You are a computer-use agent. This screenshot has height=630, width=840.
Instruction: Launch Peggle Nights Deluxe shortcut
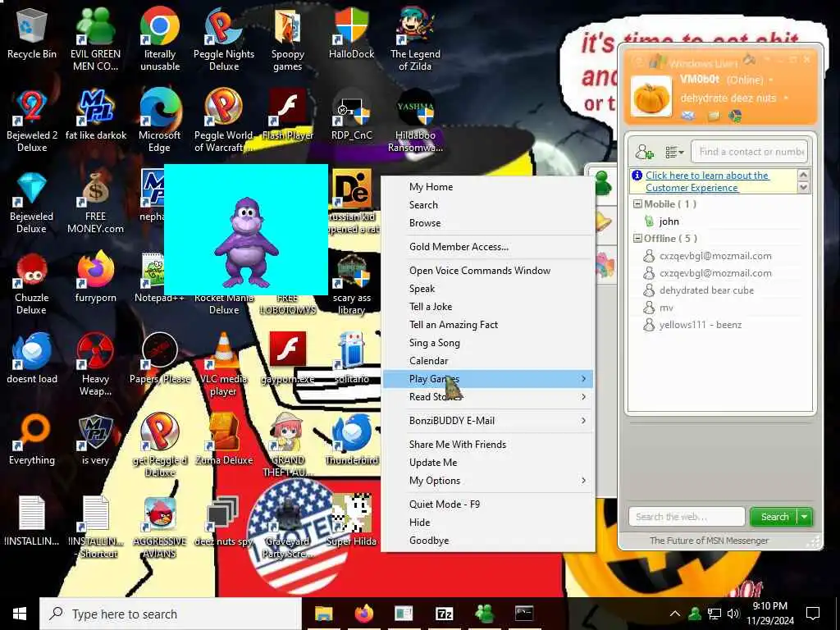tap(224, 38)
